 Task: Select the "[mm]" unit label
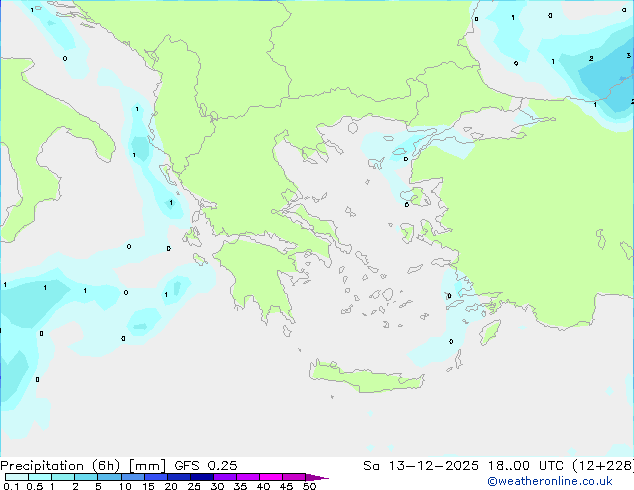[x=147, y=466]
